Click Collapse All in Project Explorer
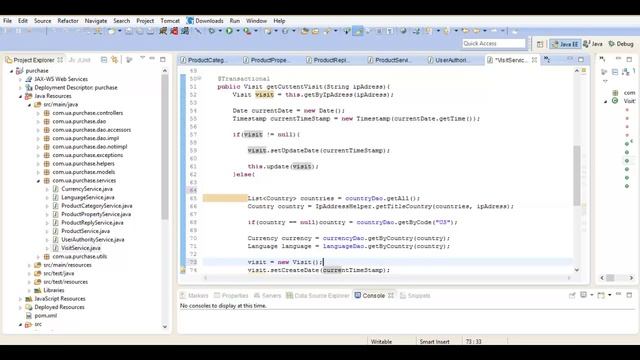Image resolution: width=640 pixels, height=360 pixels. pos(104,60)
